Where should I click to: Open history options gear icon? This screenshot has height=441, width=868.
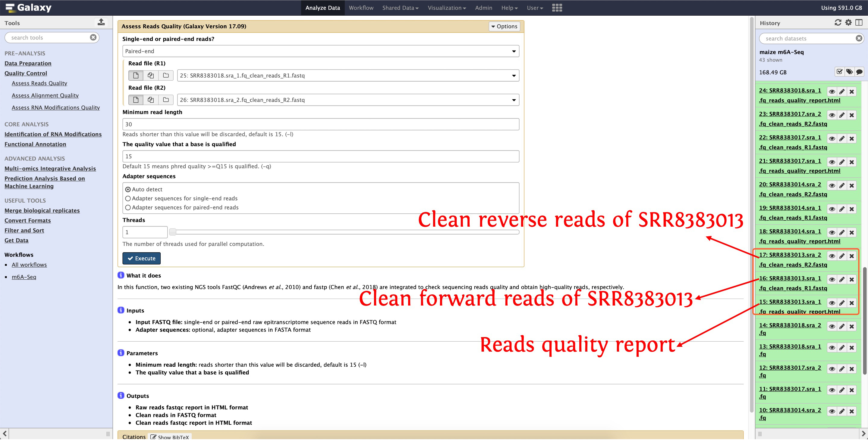coord(848,23)
